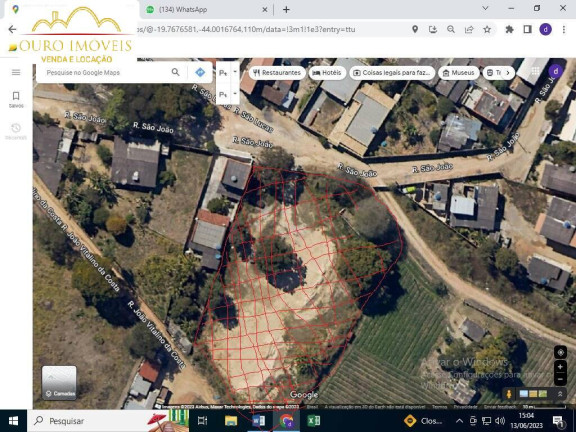The height and width of the screenshot is (432, 576).
Task: Open Chrome tab search chevron
Action: pyautogui.click(x=485, y=8)
